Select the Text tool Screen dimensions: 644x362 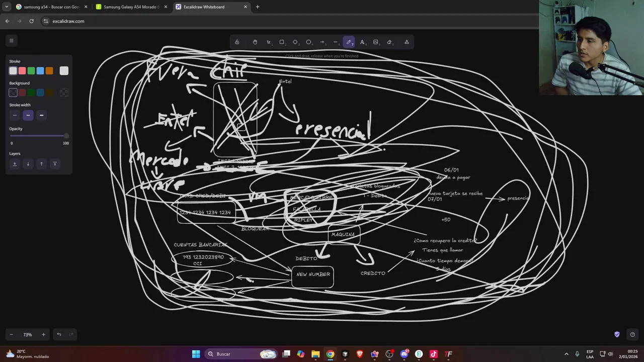[x=362, y=42]
